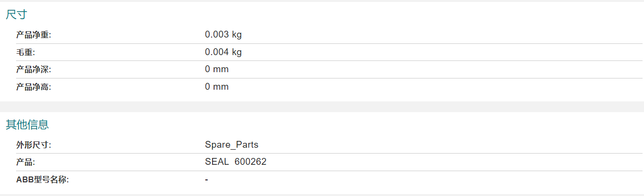This screenshot has width=644, height=196.
Task: Select the ABB型号名称 label
Action: 42,179
